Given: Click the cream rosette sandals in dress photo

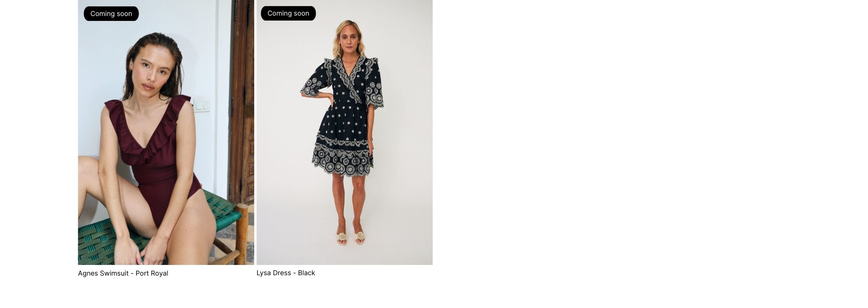Looking at the screenshot, I should pyautogui.click(x=351, y=238).
